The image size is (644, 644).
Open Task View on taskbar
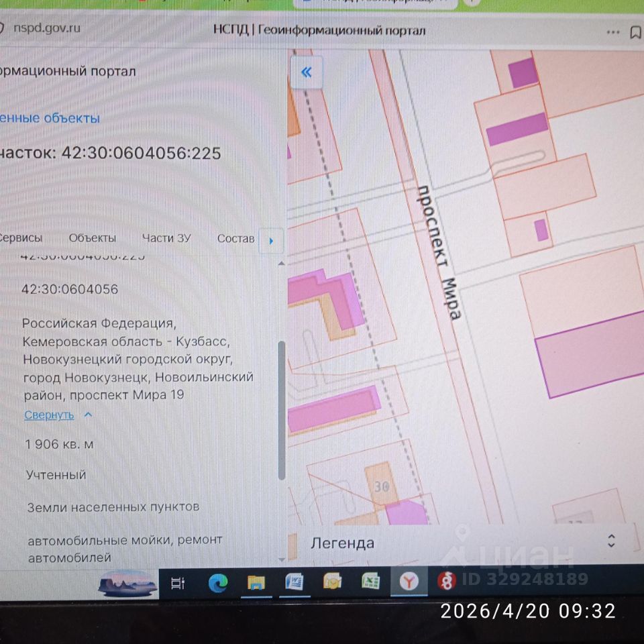click(178, 583)
